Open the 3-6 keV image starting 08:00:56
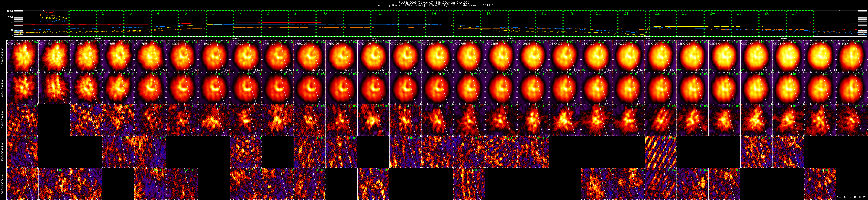The height and width of the screenshot is (200, 868). pyautogui.click(x=565, y=57)
